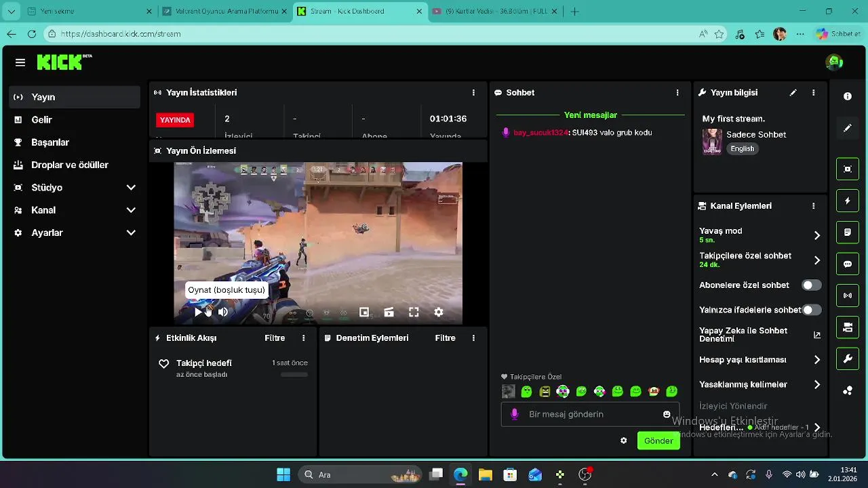Open Yayın İstatistikleri three-dot options
868x488 pixels.
tap(473, 92)
